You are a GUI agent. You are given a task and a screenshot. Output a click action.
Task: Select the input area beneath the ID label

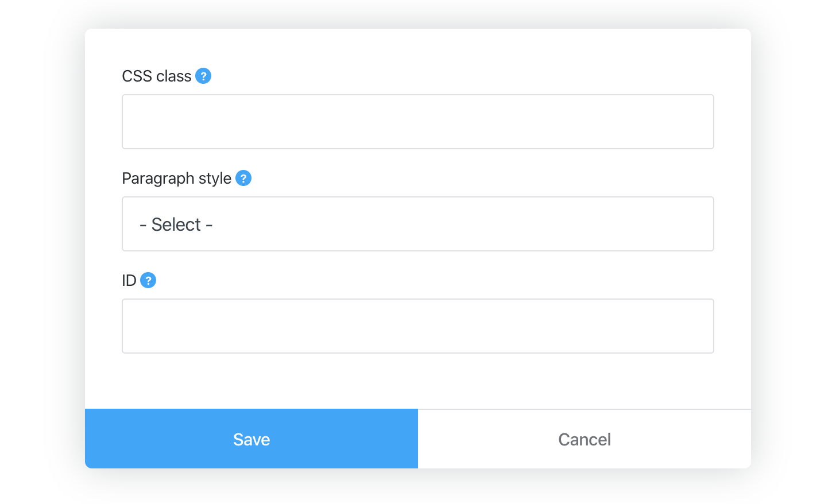(x=418, y=325)
